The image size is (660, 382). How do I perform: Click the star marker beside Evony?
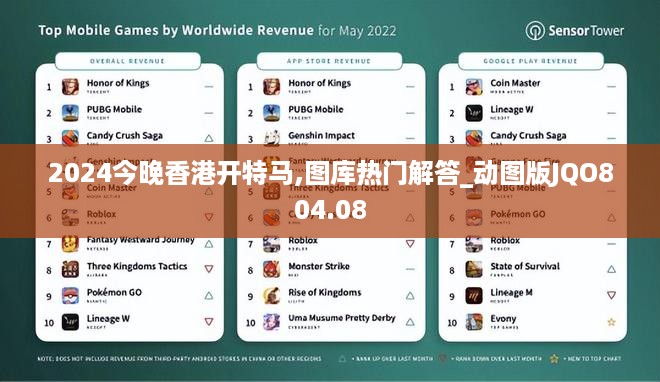click(611, 322)
